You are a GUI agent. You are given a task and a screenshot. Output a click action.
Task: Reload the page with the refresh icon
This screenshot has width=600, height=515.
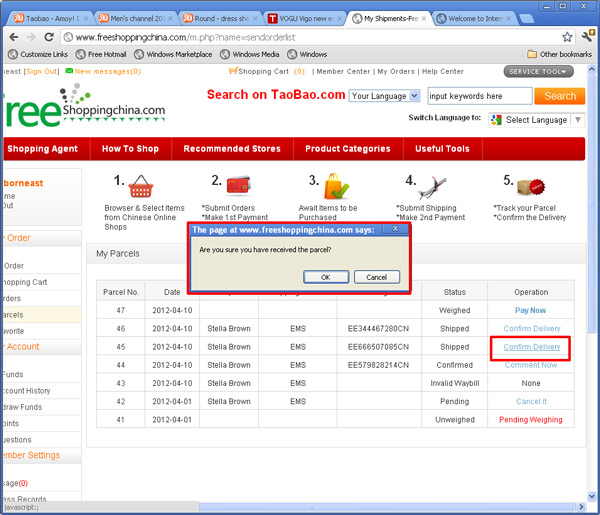[x=49, y=37]
